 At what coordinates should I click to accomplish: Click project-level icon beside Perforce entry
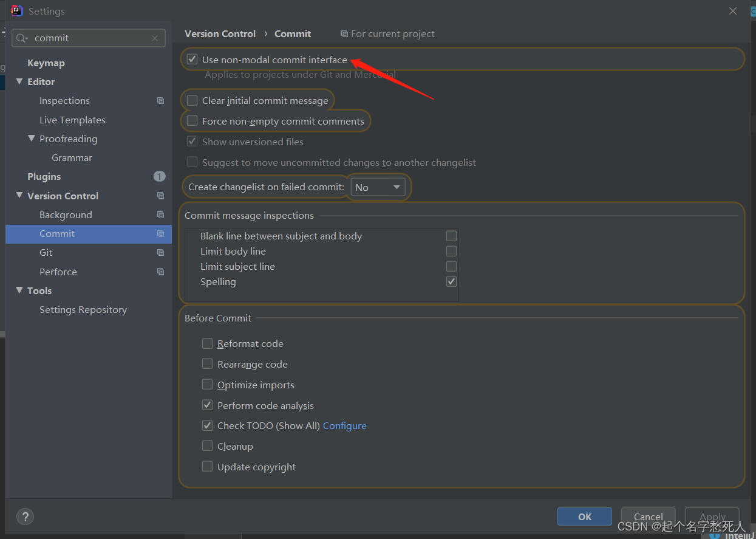pyautogui.click(x=160, y=272)
